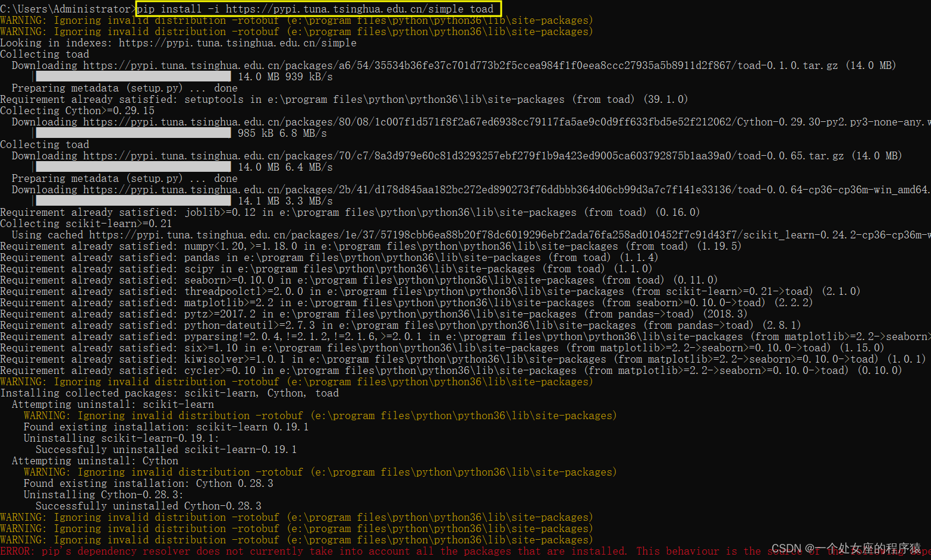Click the 985 kB Cython progress bar
The image size is (931, 560).
[x=134, y=133]
